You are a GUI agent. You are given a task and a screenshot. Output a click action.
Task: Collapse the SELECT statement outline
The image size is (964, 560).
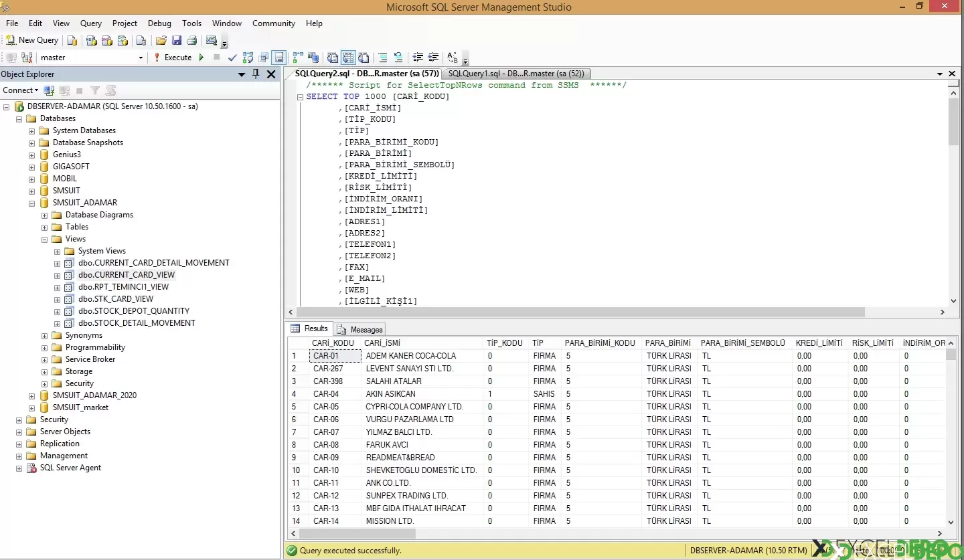301,97
